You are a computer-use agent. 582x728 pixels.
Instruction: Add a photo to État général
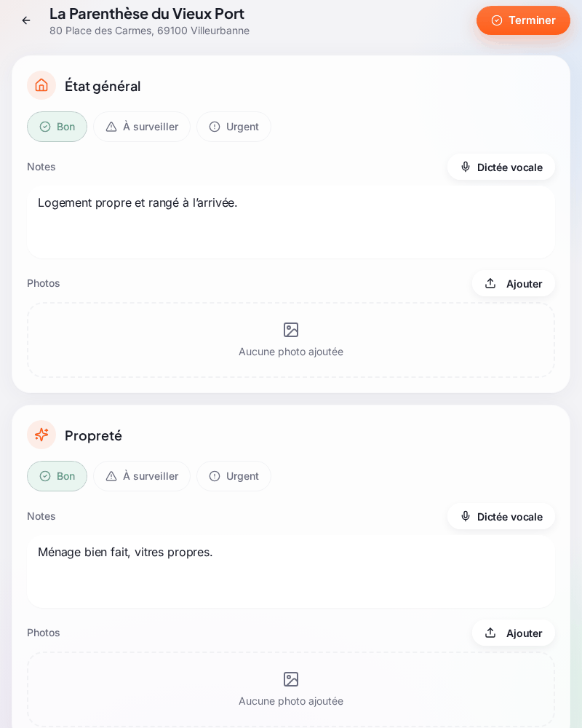click(514, 284)
